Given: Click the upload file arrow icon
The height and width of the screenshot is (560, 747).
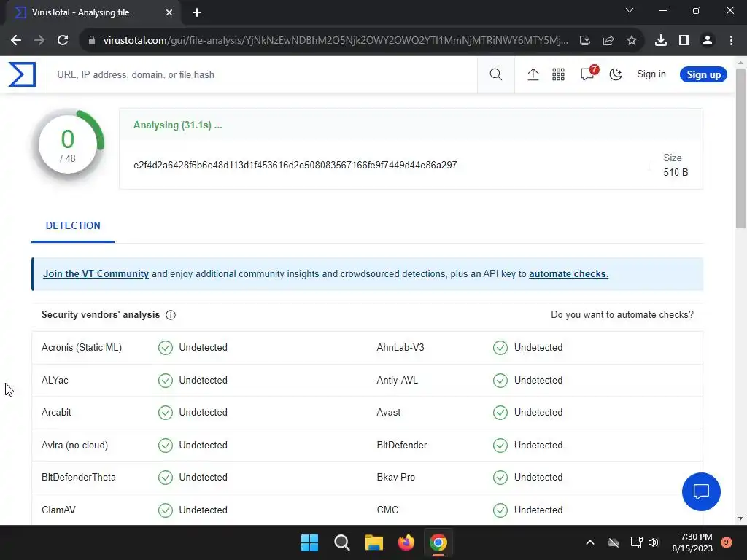Looking at the screenshot, I should [x=533, y=74].
